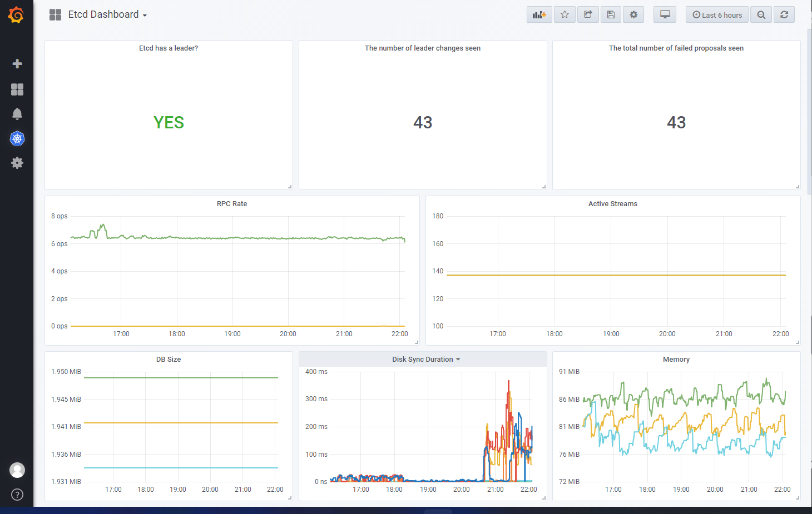Viewport: 812px width, 514px height.
Task: Click the resize handle of RPC Rate panel
Action: click(417, 342)
